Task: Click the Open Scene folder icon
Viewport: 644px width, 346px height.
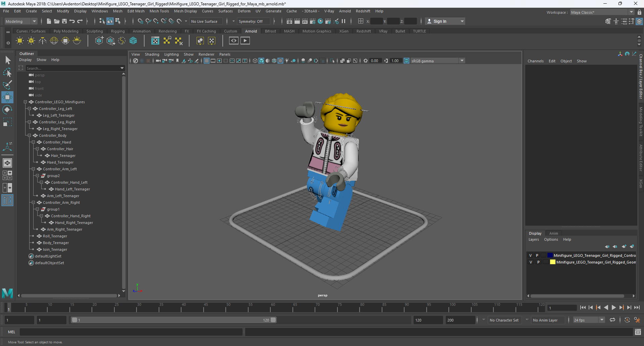Action: click(57, 21)
